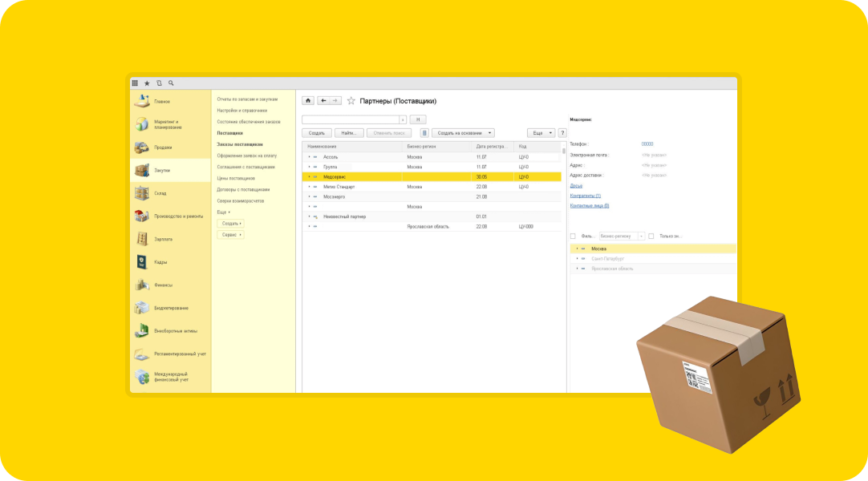Open Заказы поставщикам menu item

coord(240,144)
